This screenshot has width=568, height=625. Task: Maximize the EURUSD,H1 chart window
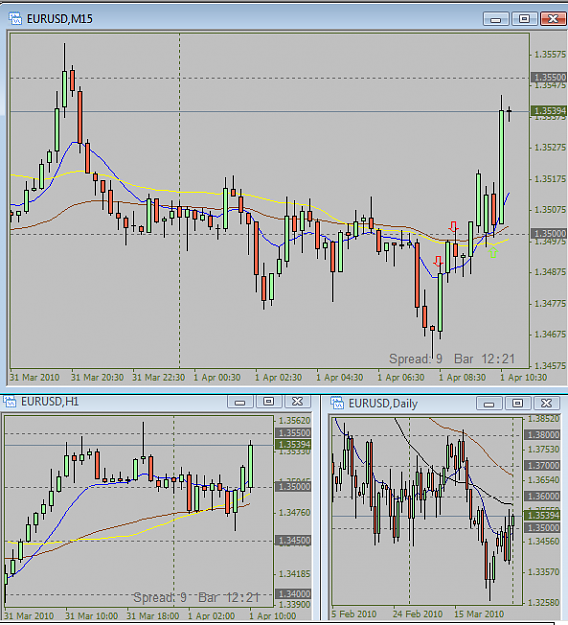(x=269, y=402)
